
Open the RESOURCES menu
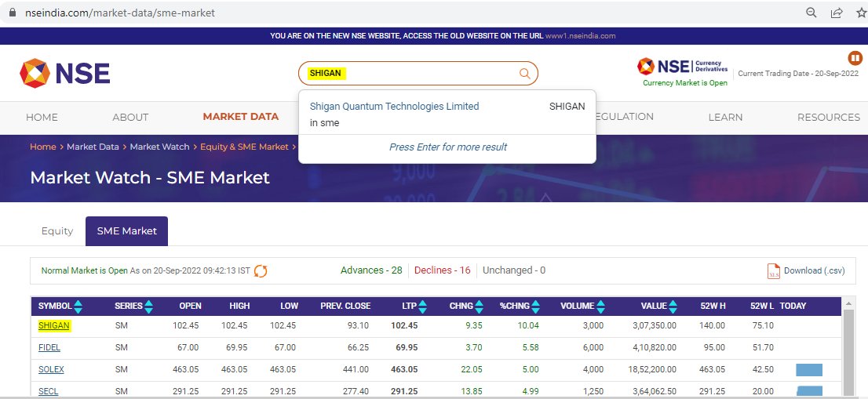click(829, 117)
